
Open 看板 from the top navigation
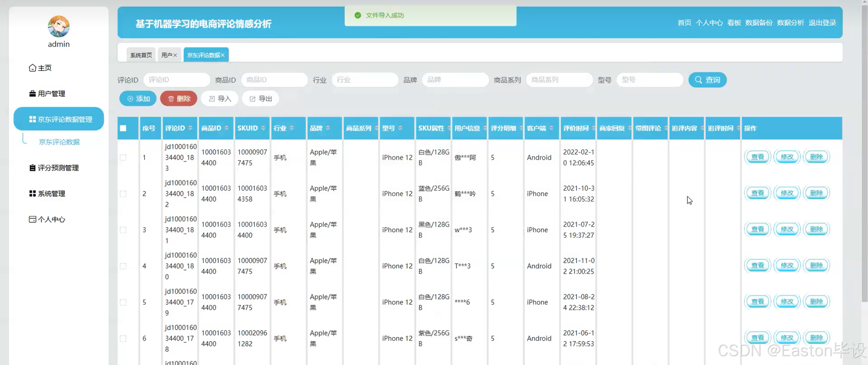(734, 23)
